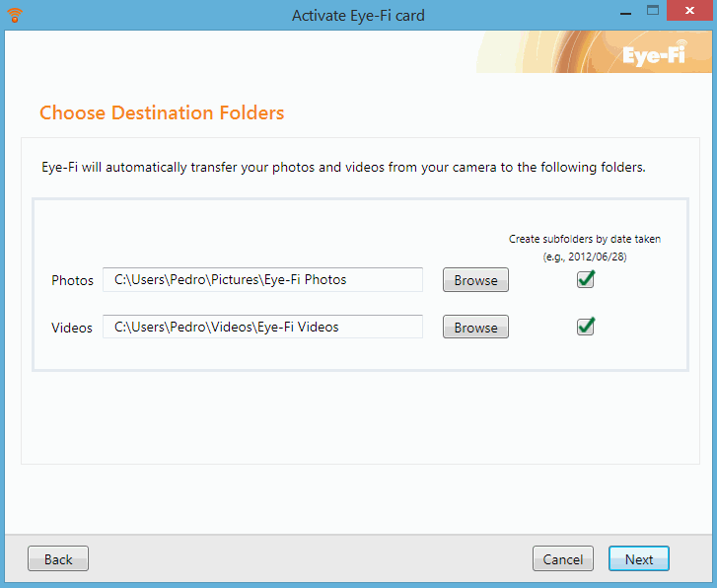
Task: Click the Eye-Fi Wi-Fi icon in title bar
Action: (15, 15)
